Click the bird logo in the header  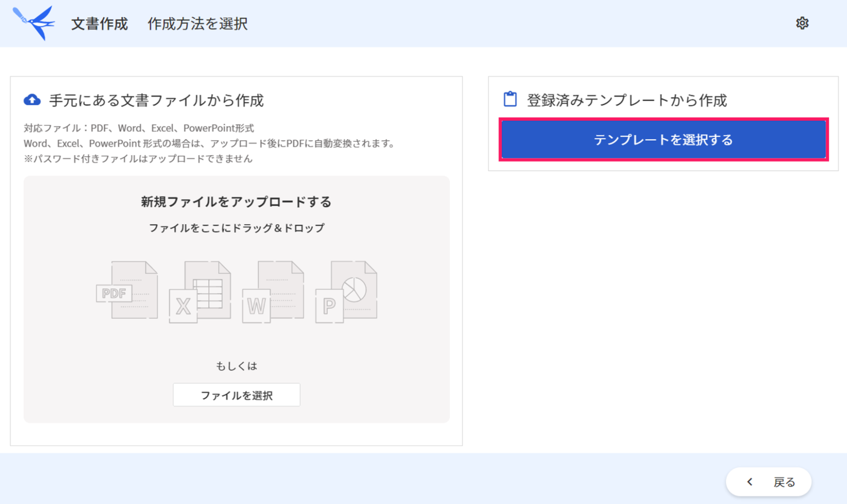(34, 23)
